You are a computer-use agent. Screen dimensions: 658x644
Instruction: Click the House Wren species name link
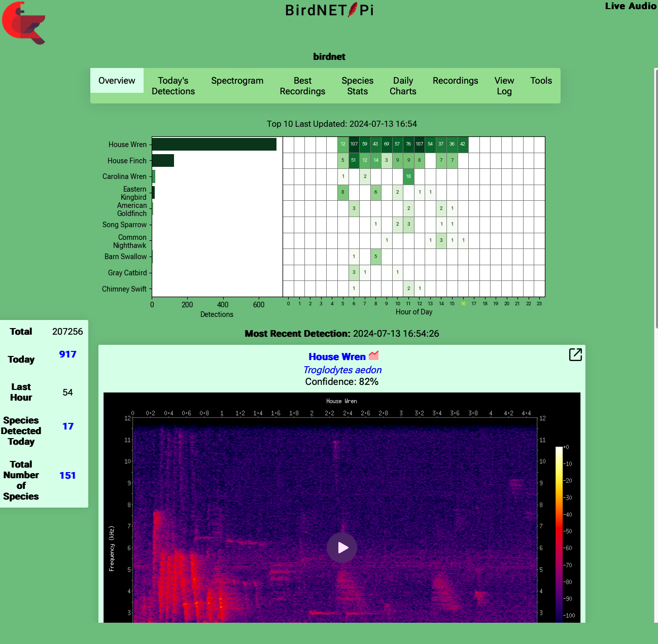[x=337, y=356]
